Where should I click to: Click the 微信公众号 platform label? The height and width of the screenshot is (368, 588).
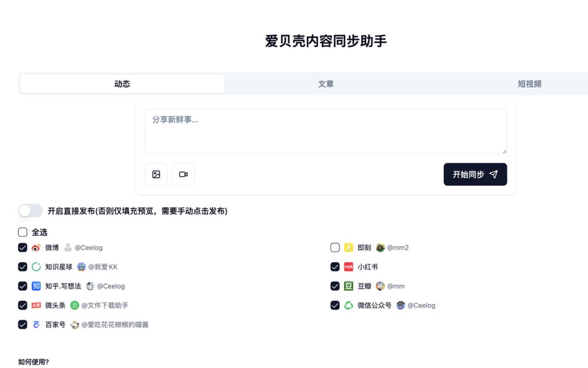click(375, 305)
